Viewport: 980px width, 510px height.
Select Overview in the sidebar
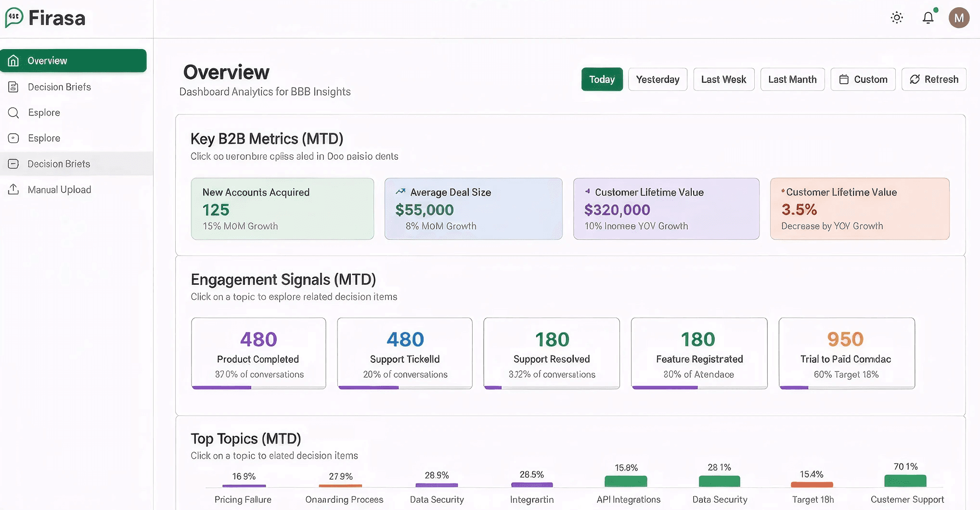pos(73,61)
